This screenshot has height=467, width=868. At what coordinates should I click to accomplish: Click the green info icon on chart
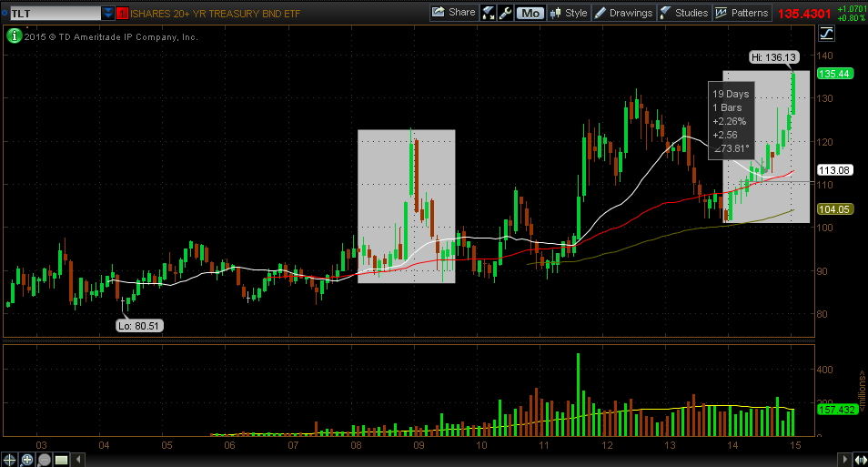(14, 36)
